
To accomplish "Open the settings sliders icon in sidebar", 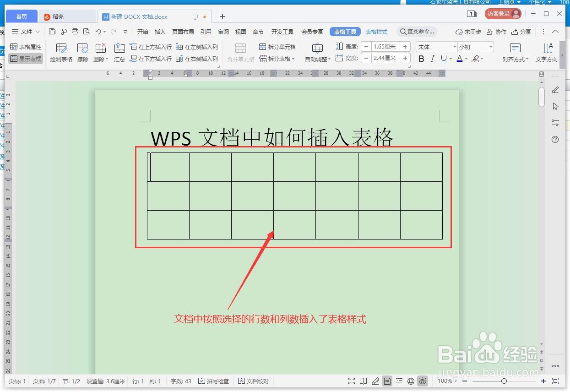I will pos(555,123).
